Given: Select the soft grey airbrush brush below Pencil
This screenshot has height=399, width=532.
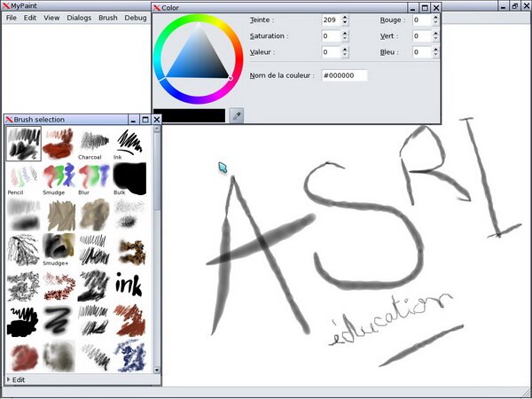Looking at the screenshot, I should click(23, 214).
